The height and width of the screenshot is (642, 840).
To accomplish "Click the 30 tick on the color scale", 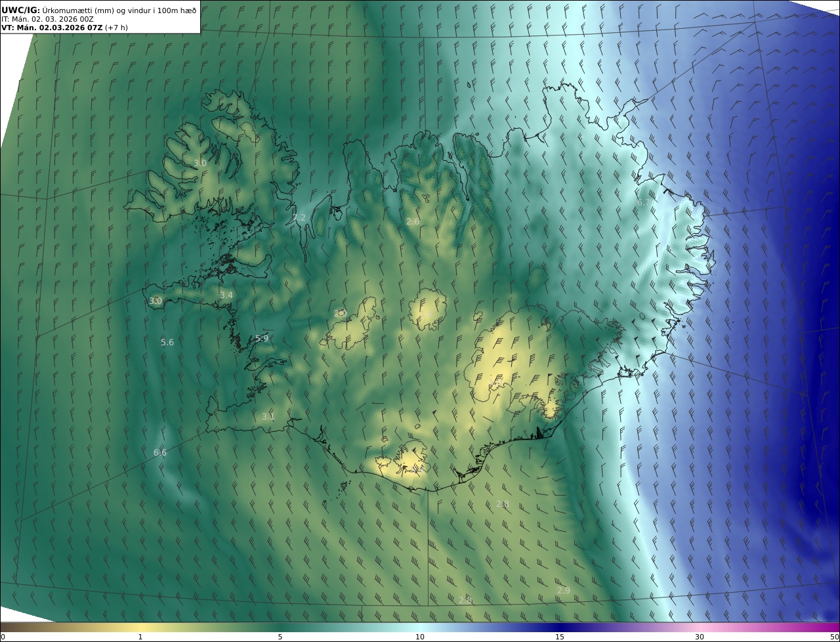I will coord(700,637).
